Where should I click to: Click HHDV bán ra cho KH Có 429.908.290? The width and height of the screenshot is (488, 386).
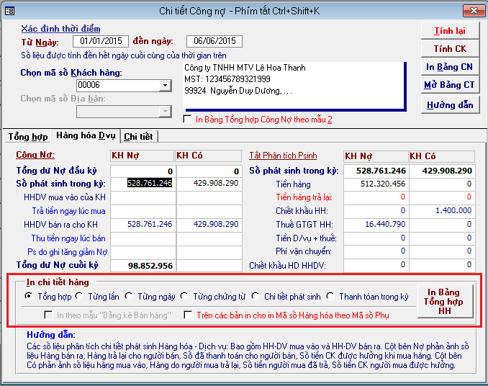click(x=209, y=224)
